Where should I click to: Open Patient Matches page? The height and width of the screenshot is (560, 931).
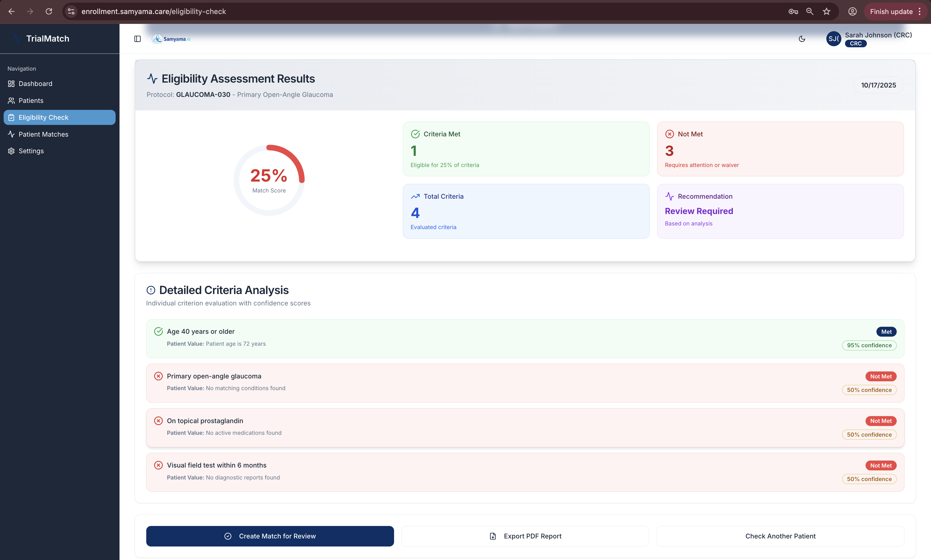43,134
